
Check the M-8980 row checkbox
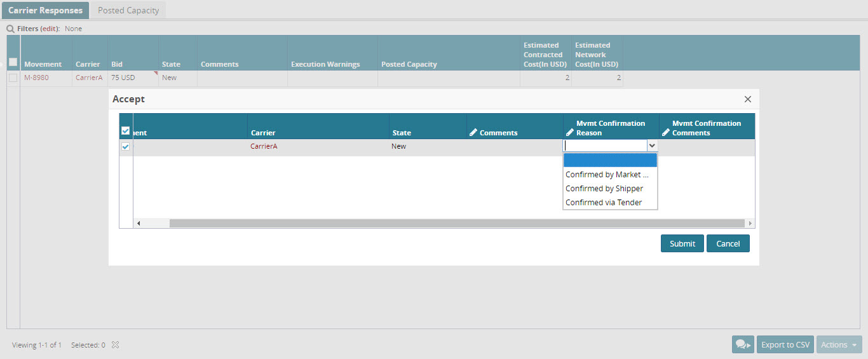[x=13, y=78]
